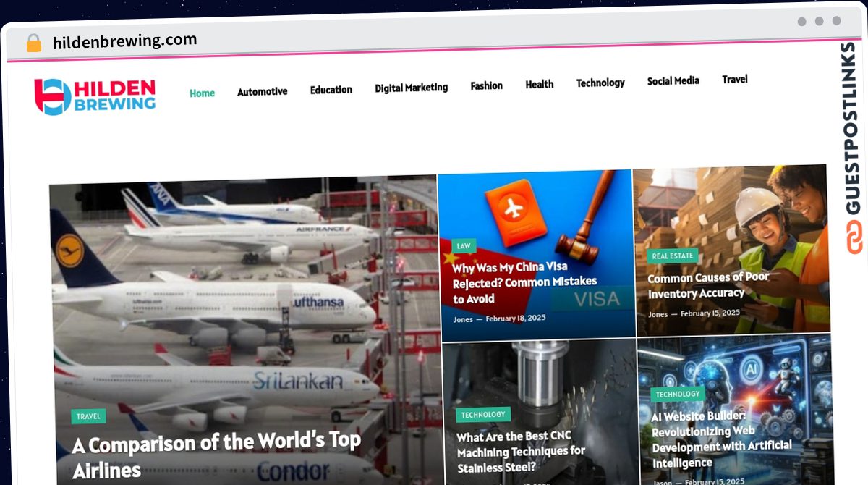868x485 pixels.
Task: Click the TECHNOLOGY tag above AI Website Builder
Action: tap(678, 395)
